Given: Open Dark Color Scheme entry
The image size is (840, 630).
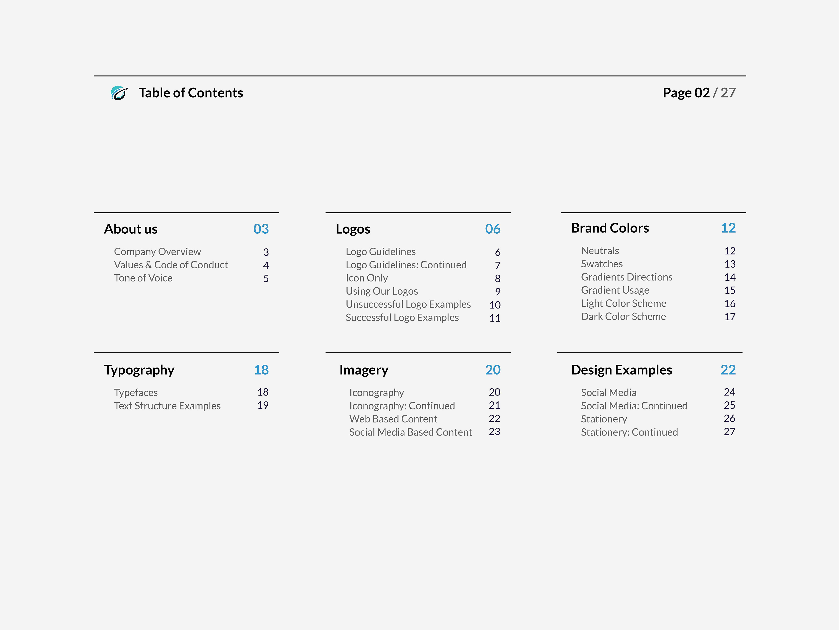Looking at the screenshot, I should click(623, 317).
